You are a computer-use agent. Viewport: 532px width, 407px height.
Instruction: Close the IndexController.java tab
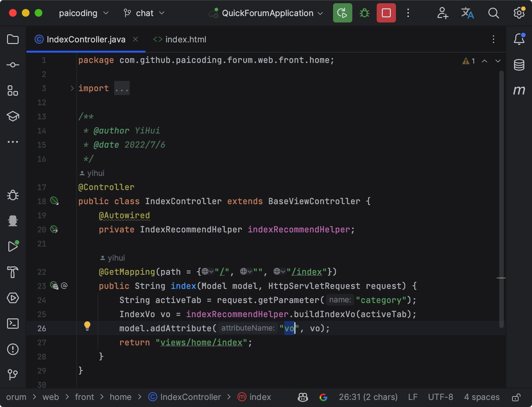pyautogui.click(x=135, y=39)
